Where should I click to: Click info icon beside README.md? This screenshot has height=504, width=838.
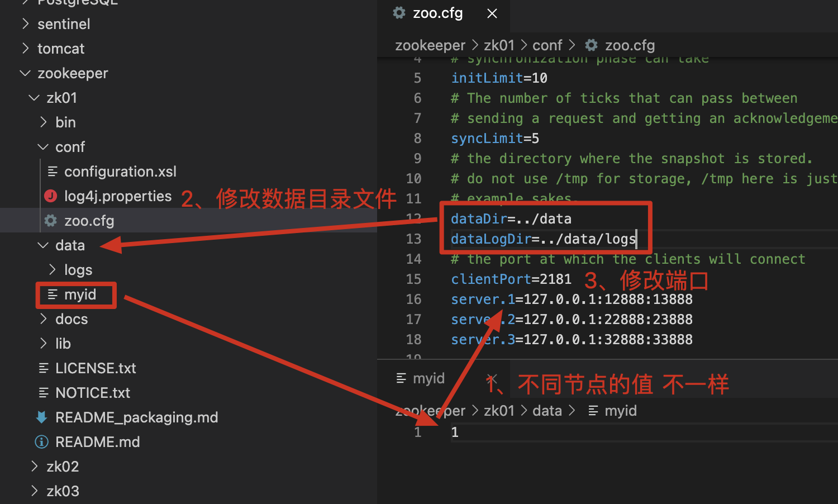41,441
